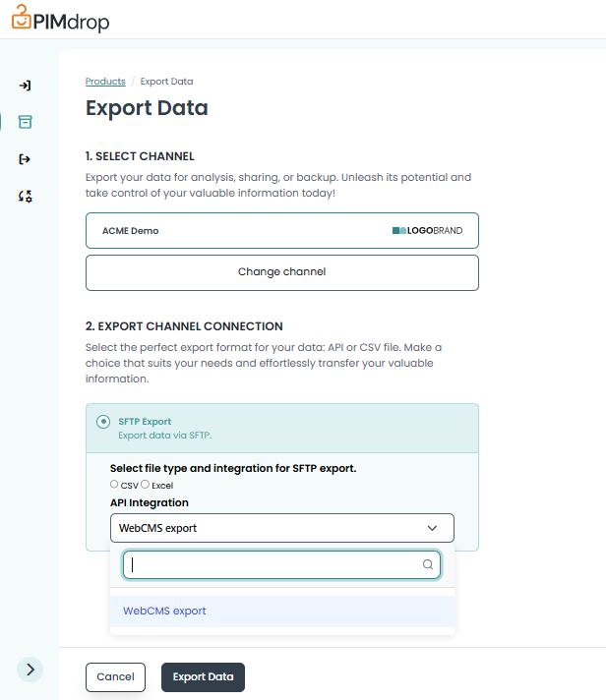Click the LOGOBRAND channel logo
Screen dimensions: 606x700
pyautogui.click(x=427, y=231)
